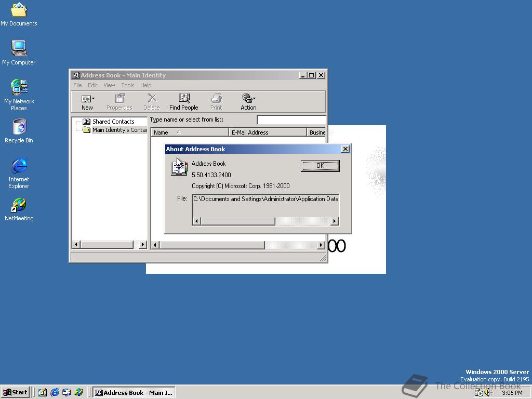The image size is (532, 399).
Task: Click the 5.50.4133.2400 version text
Action: click(x=211, y=175)
